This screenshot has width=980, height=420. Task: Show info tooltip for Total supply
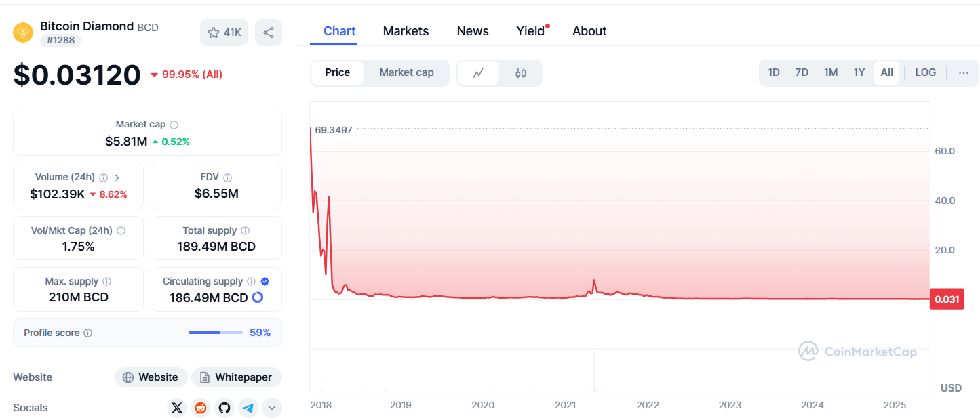click(245, 230)
